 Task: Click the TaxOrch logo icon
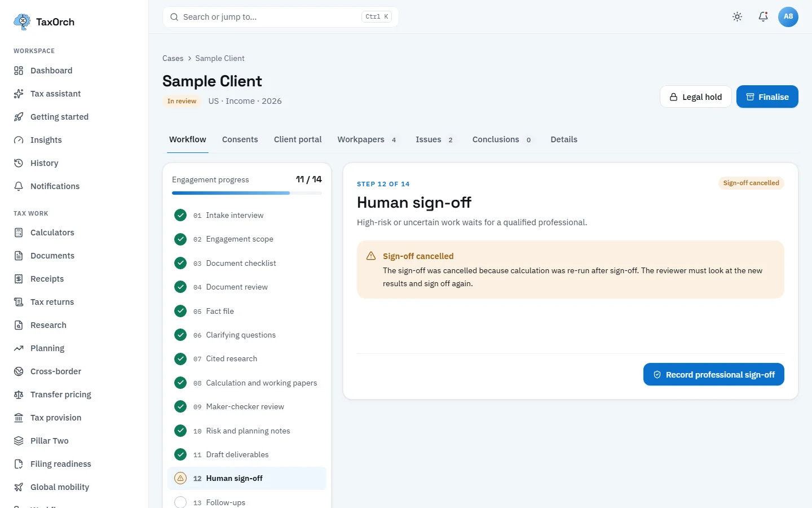(x=22, y=22)
